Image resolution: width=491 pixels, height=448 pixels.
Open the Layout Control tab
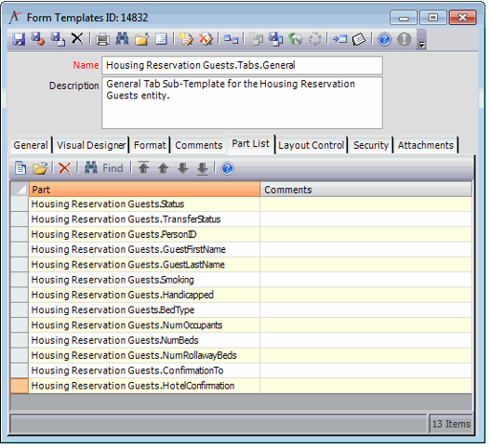click(312, 145)
